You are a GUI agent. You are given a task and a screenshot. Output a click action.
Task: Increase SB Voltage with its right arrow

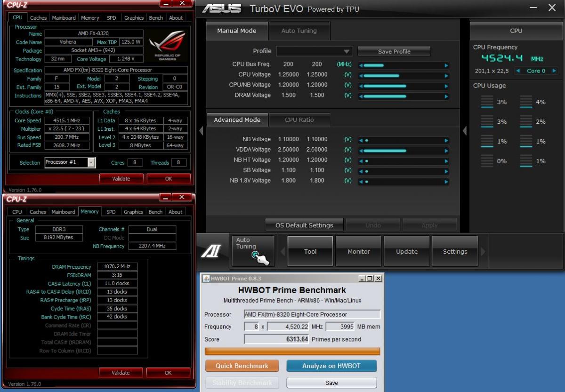(446, 171)
